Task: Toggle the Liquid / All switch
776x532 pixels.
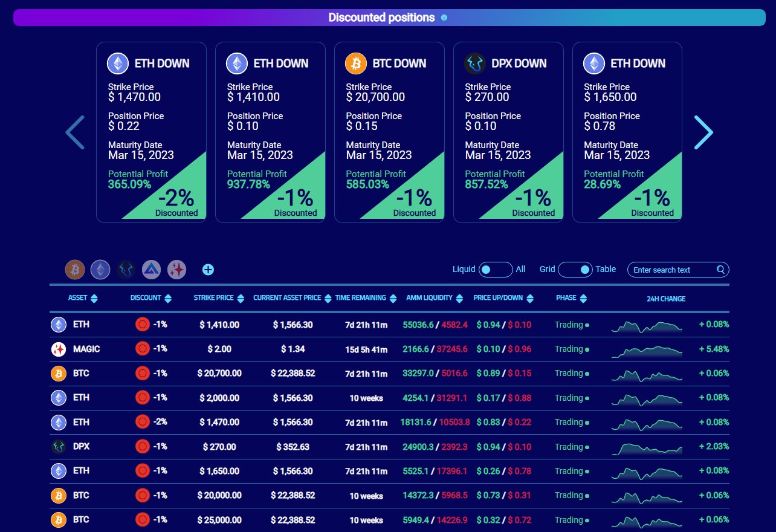Action: 496,270
